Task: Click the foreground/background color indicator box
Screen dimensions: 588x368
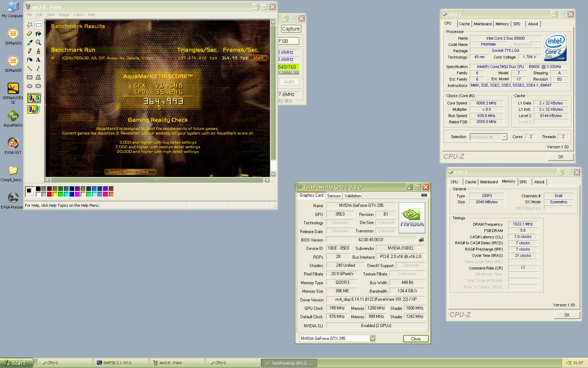Action: pos(30,191)
